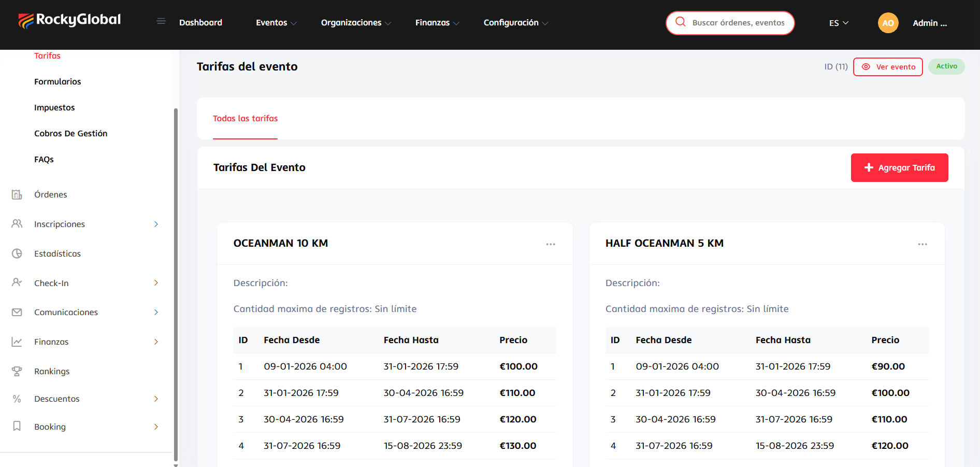
Task: Expand Inscripciones submenu chevron
Action: point(156,224)
